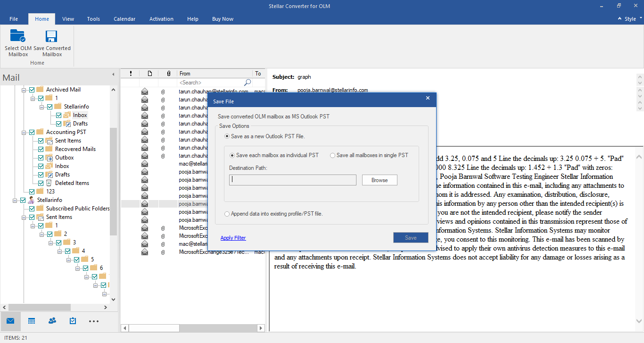Collapse folder 2 in the tree
Image resolution: width=644 pixels, height=343 pixels.
click(x=42, y=234)
